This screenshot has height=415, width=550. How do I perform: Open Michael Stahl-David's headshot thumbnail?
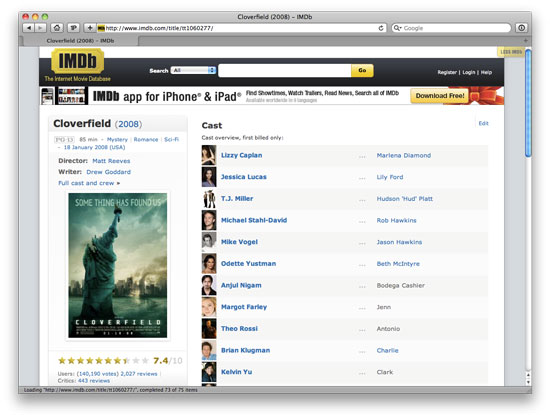[x=209, y=220]
